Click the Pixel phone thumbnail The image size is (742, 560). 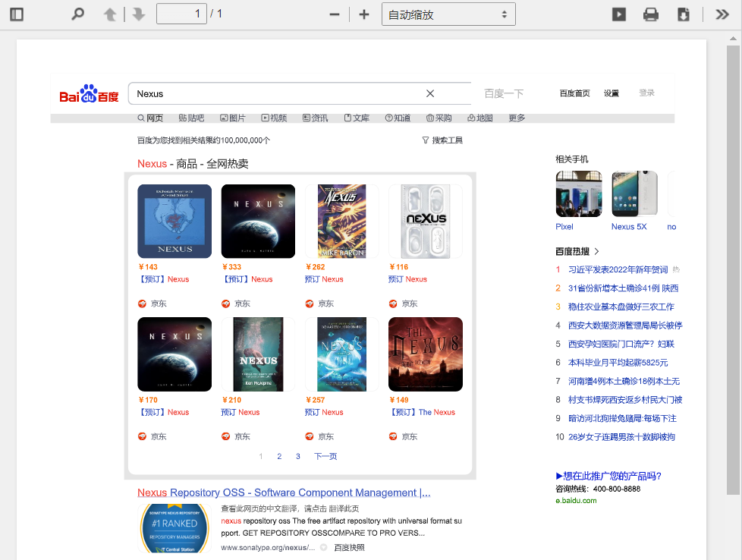click(x=579, y=194)
